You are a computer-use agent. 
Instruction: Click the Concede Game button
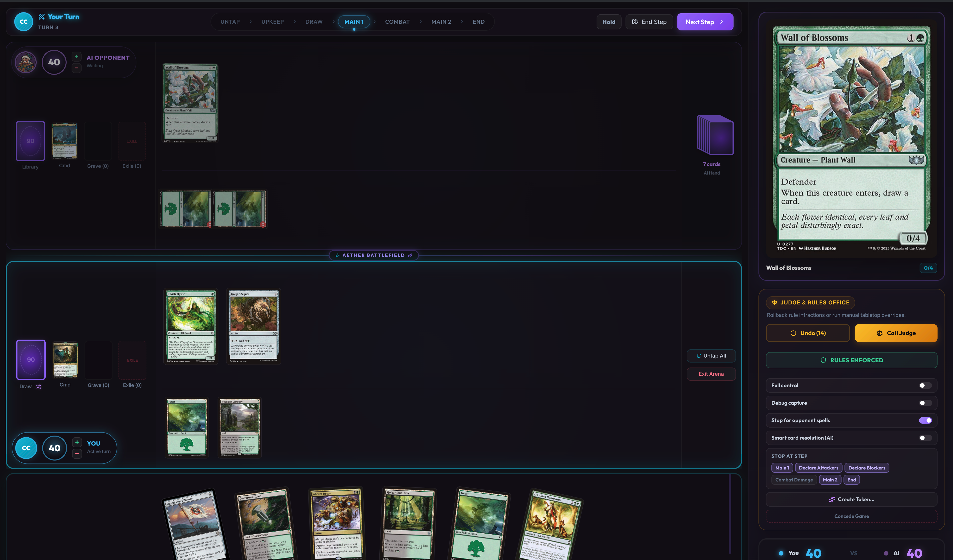852,516
